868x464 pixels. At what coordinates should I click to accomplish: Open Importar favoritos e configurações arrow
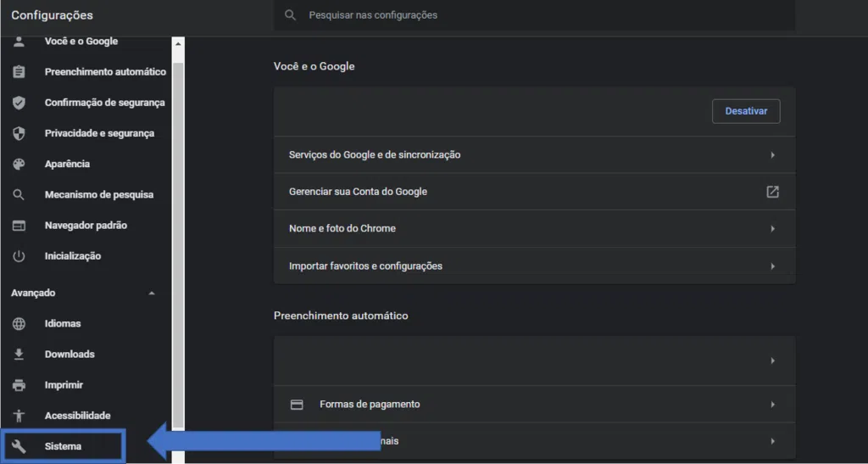point(772,266)
